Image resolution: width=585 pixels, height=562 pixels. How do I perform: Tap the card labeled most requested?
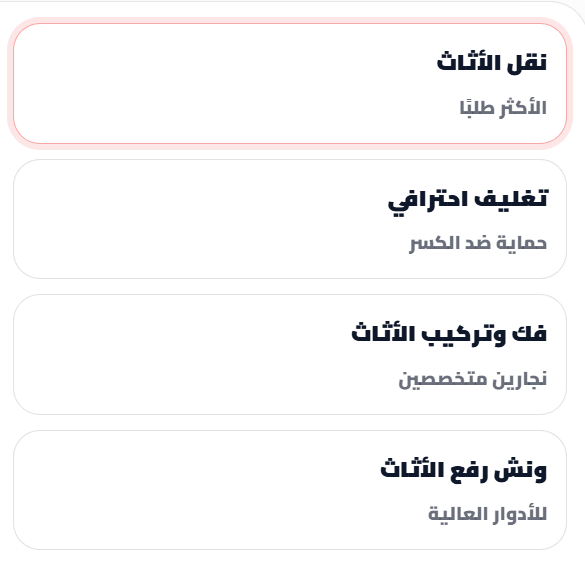290,83
